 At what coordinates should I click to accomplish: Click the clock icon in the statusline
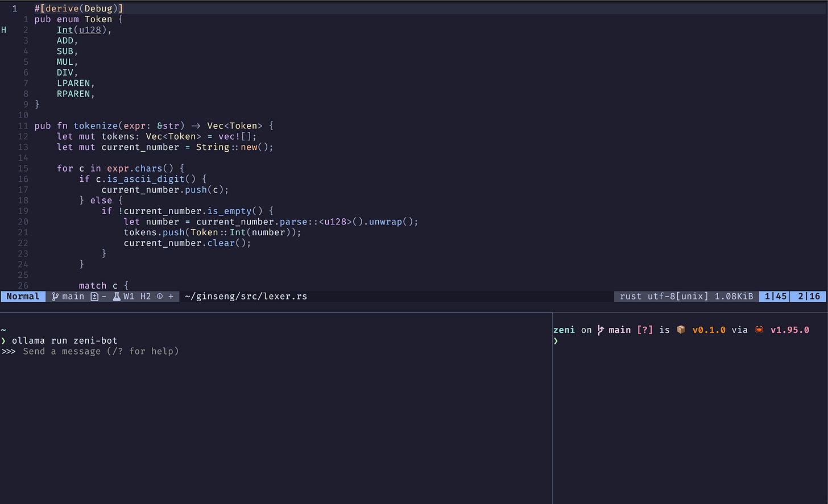(160, 297)
